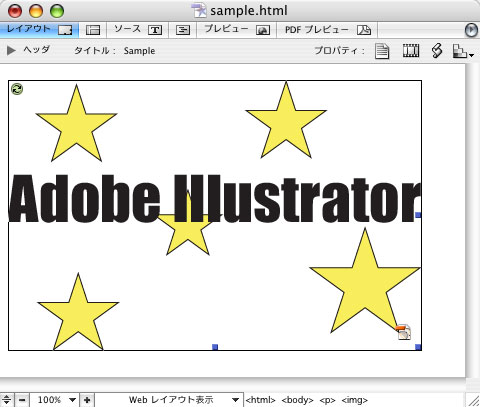480x407 pixels.
Task: Open the filmstrip properties icon
Action: (x=411, y=51)
